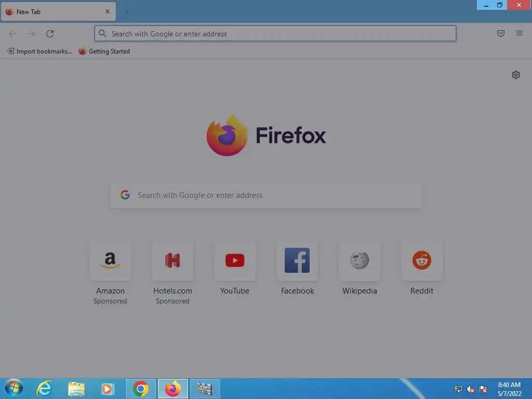Open Firefox application hamburger menu

(x=519, y=33)
